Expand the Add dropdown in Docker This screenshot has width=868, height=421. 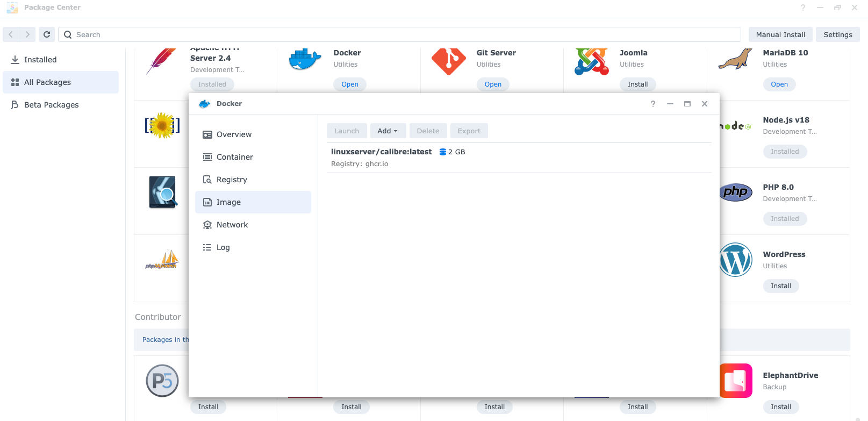click(x=388, y=131)
